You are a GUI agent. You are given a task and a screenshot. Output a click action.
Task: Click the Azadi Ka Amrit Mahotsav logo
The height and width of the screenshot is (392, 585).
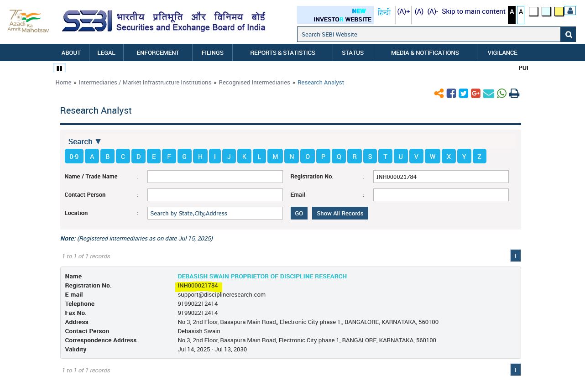coord(28,21)
